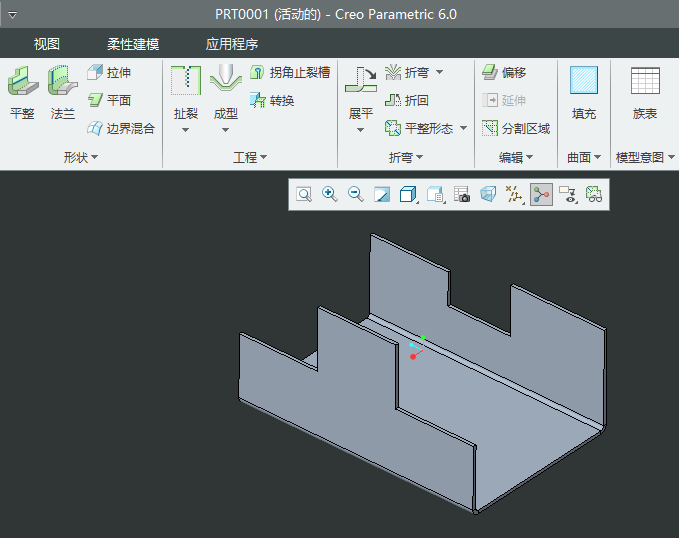The height and width of the screenshot is (538, 679).
Task: Select the 法兰 flange tool
Action: pos(63,92)
